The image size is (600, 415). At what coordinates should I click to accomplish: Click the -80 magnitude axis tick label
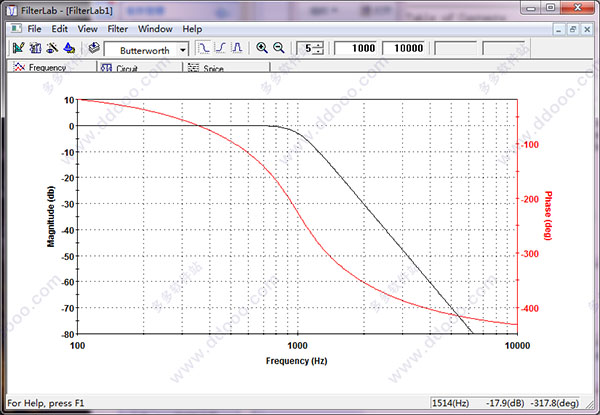(x=67, y=334)
